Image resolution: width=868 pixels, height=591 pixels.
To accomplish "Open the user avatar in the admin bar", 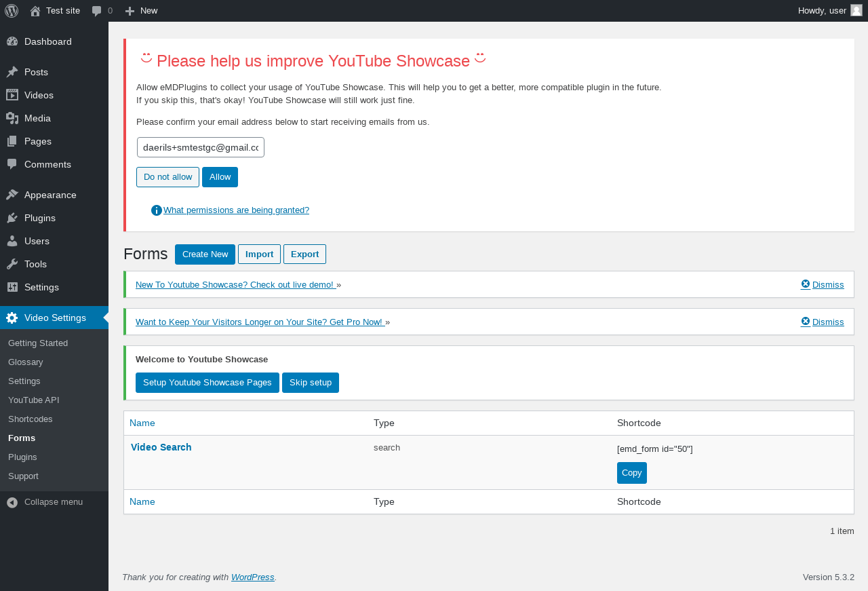I will point(856,10).
